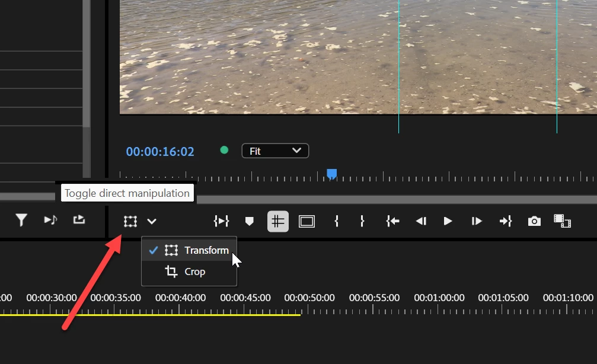The height and width of the screenshot is (364, 597).
Task: Click the monitor zoom scroll bar
Action: click(397, 200)
